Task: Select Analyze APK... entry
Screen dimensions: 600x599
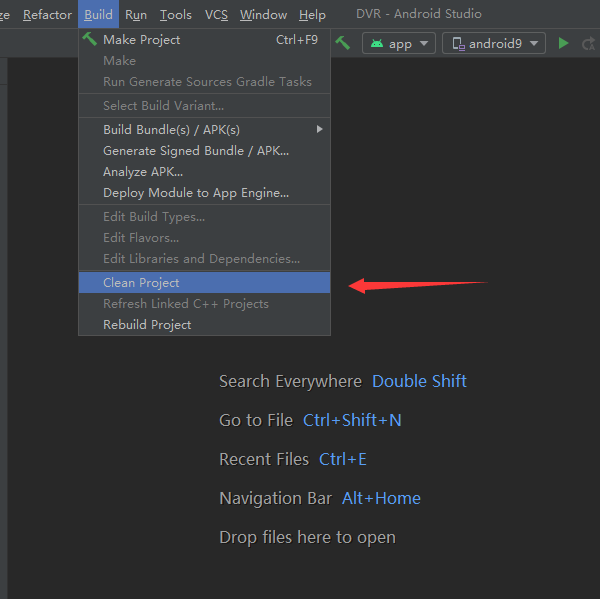Action: (204, 172)
